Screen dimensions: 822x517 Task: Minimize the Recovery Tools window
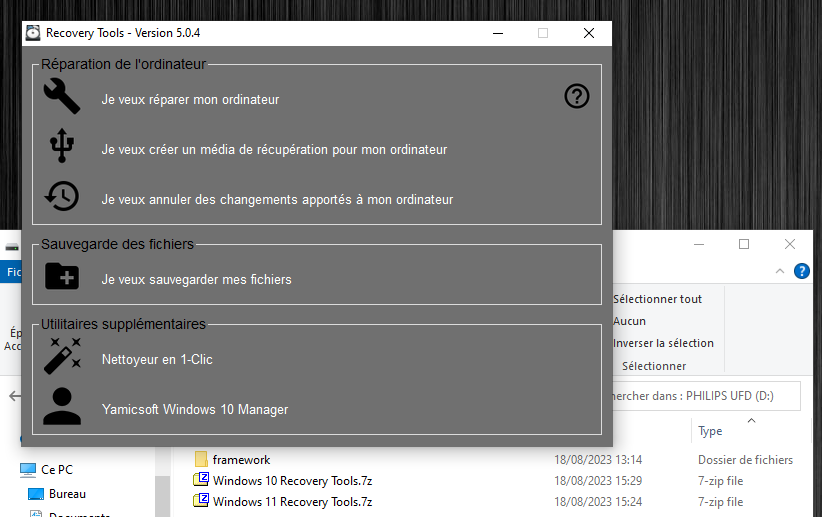[x=498, y=33]
